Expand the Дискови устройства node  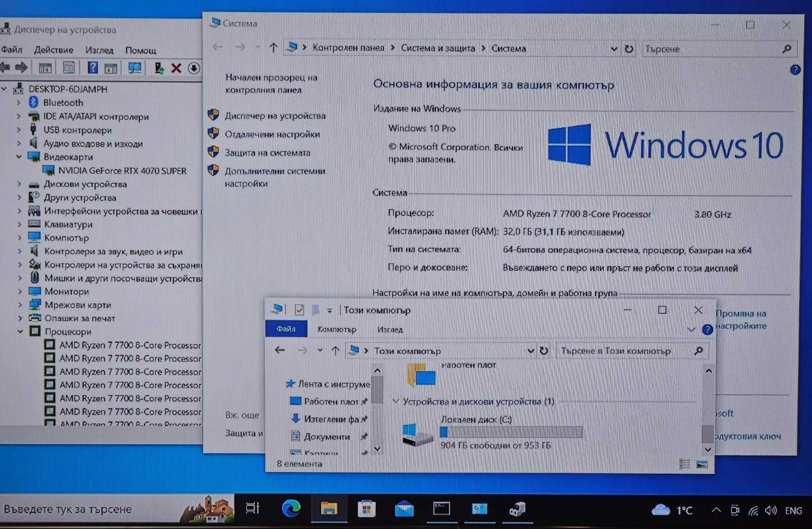click(x=19, y=184)
